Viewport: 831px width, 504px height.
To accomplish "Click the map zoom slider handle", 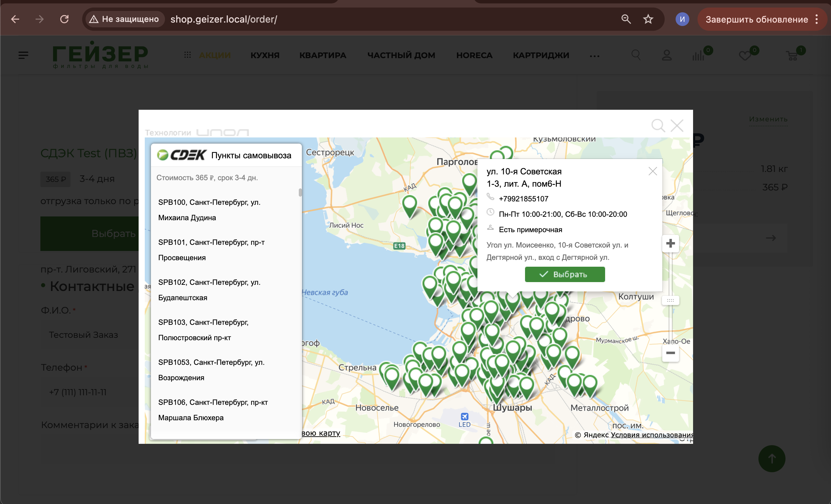I will click(x=670, y=300).
